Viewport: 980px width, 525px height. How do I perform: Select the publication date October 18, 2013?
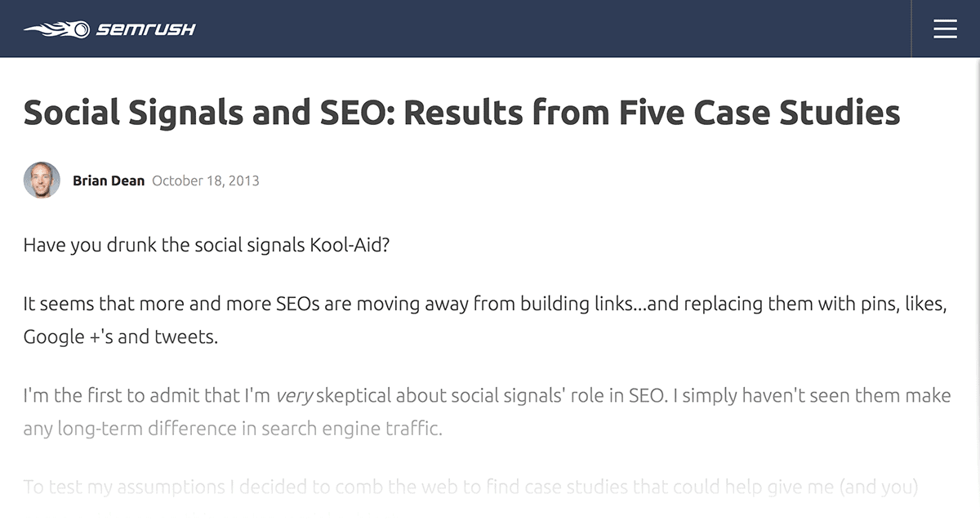pyautogui.click(x=204, y=180)
